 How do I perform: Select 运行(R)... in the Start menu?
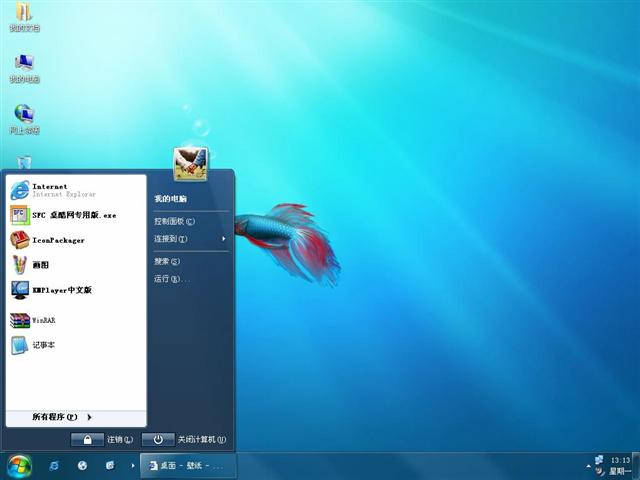171,279
